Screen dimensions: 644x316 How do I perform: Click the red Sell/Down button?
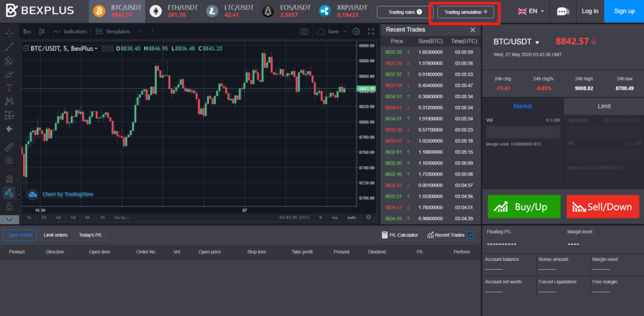click(602, 207)
